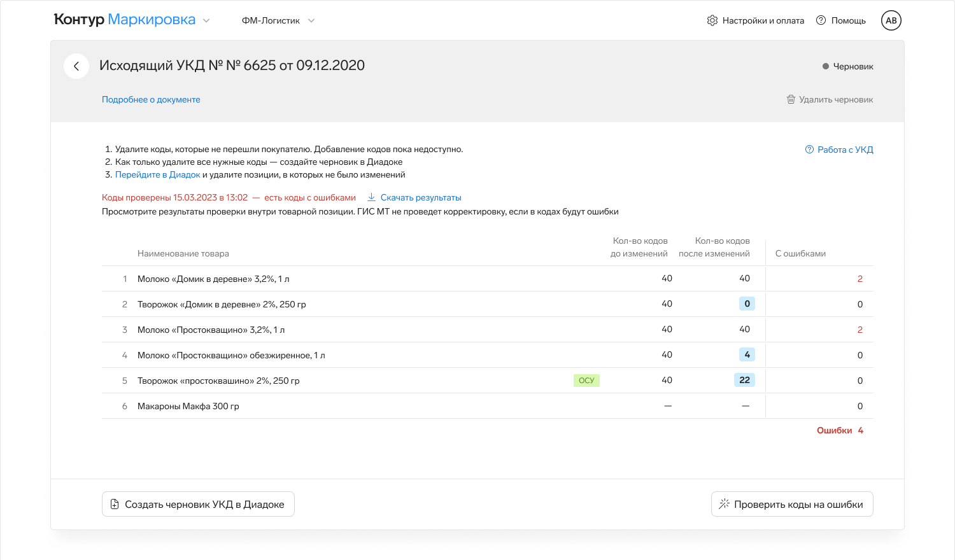Click the document title Исходящий УКД № № 6625
955x560 pixels.
point(232,66)
